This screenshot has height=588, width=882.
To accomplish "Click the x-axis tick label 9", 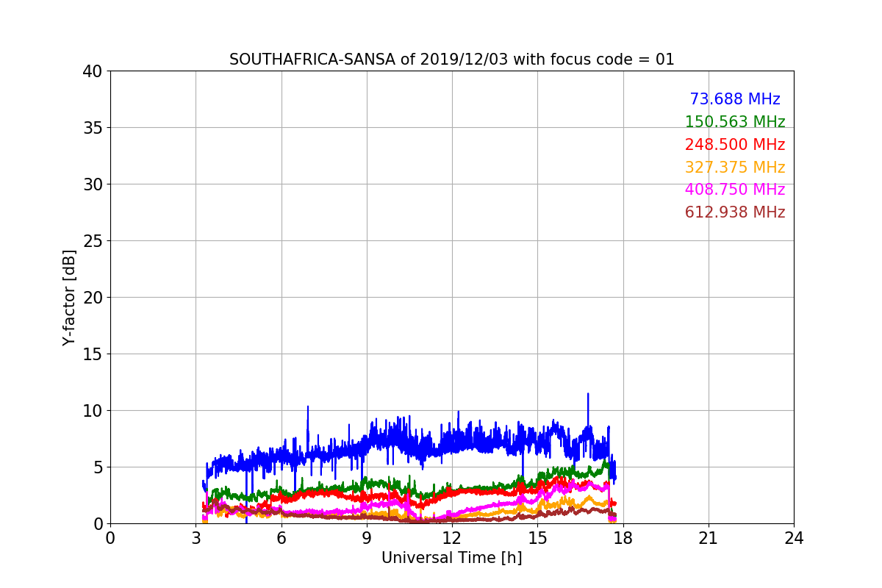I will [x=367, y=538].
